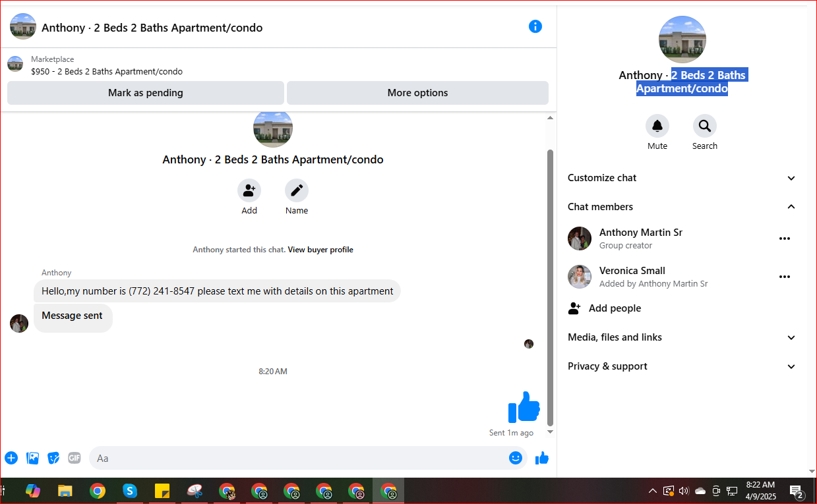Viewport: 817px width, 504px height.
Task: Search in conversation using the magnifier icon
Action: click(705, 126)
